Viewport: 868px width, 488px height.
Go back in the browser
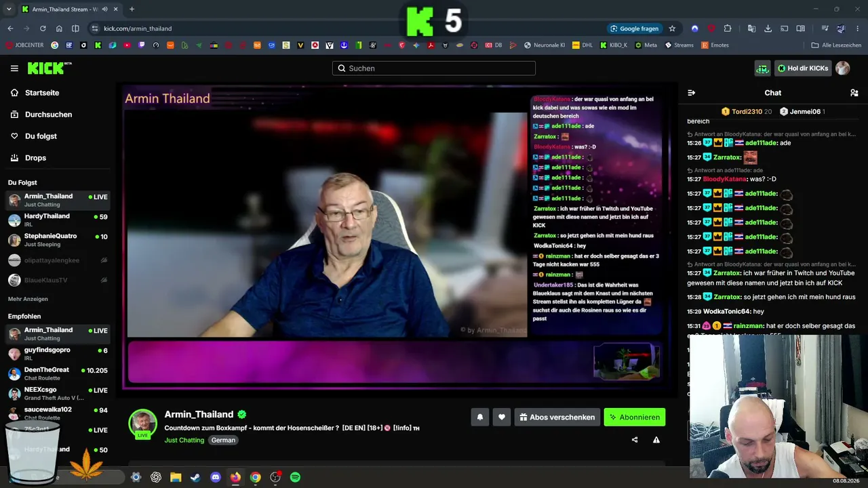pyautogui.click(x=10, y=28)
